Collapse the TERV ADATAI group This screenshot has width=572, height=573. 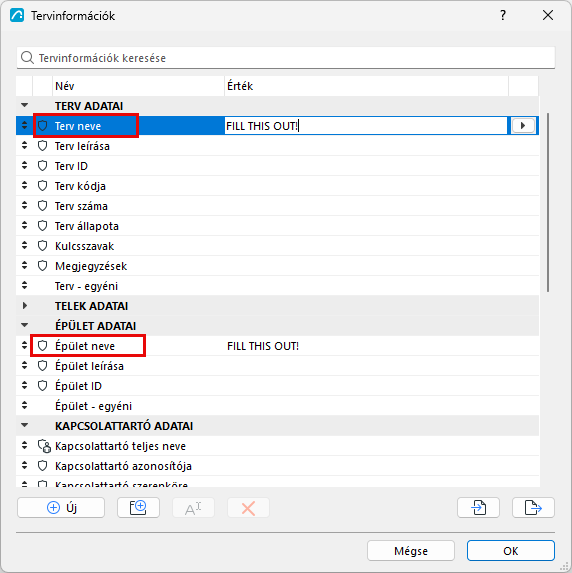click(24, 105)
